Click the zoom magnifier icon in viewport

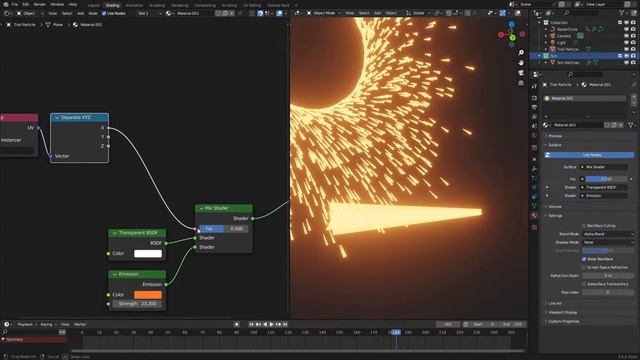(521, 53)
